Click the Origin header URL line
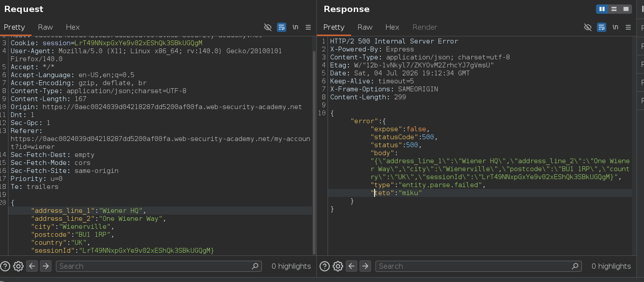This screenshot has height=282, width=644. point(156,107)
